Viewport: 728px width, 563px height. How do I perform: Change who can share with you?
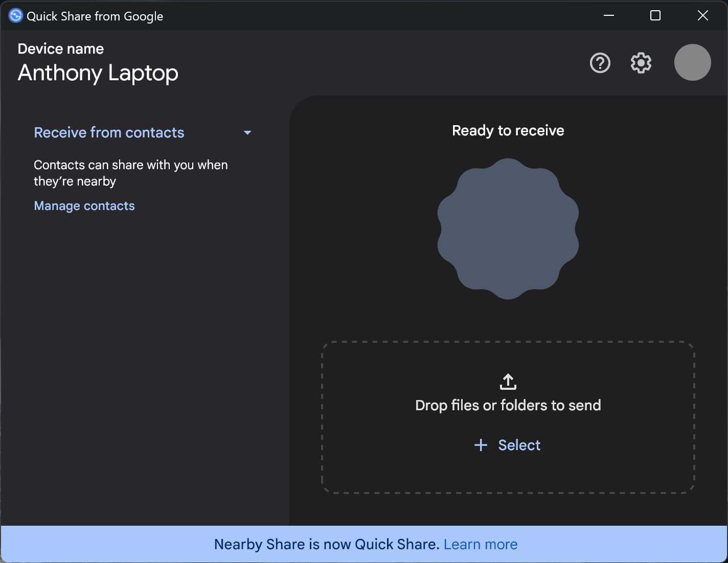click(109, 132)
